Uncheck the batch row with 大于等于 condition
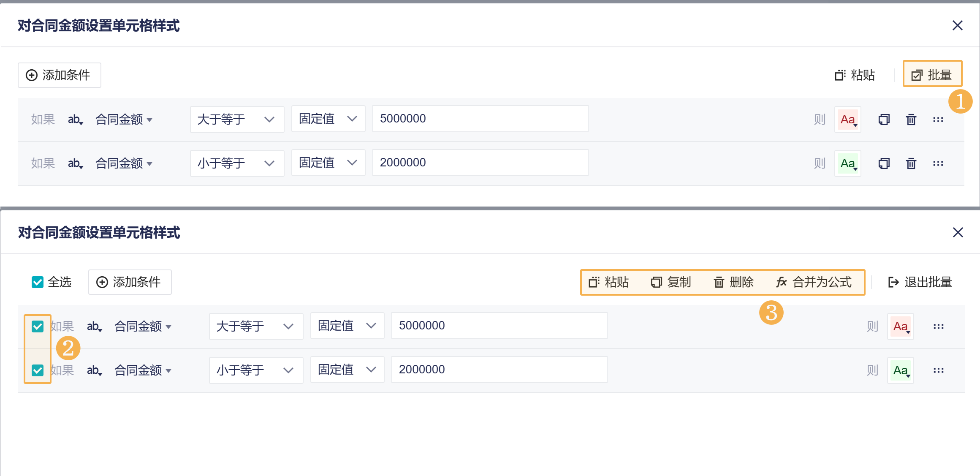980x476 pixels. pyautogui.click(x=38, y=326)
